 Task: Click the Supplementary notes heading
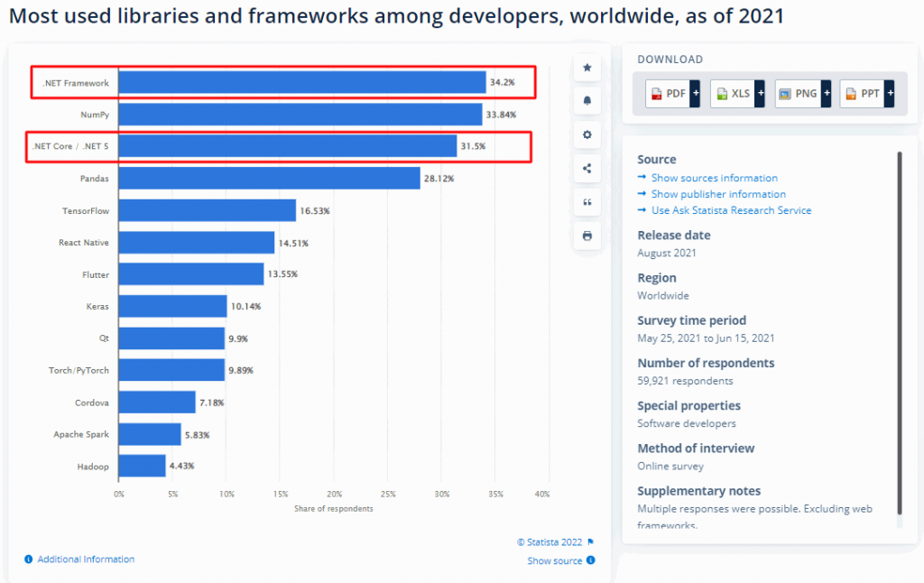tap(699, 490)
